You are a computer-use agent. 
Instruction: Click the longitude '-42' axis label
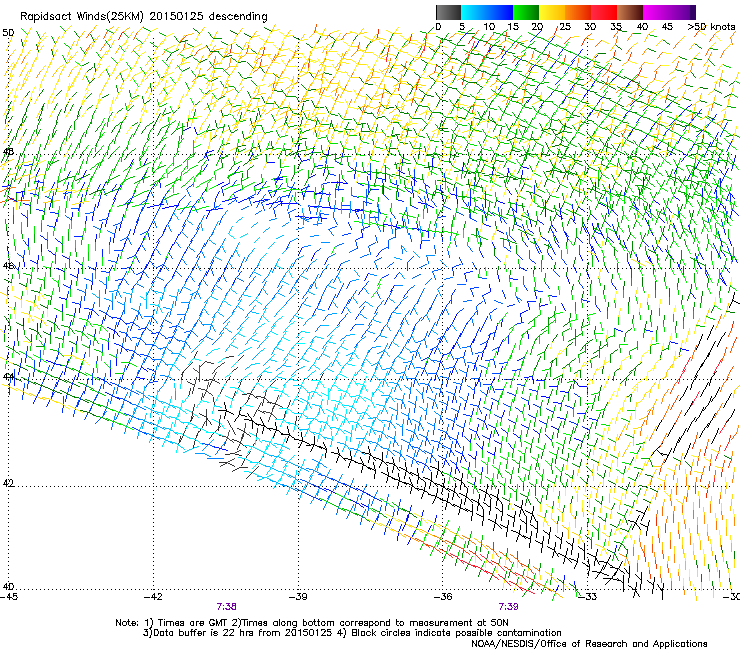[x=154, y=597]
